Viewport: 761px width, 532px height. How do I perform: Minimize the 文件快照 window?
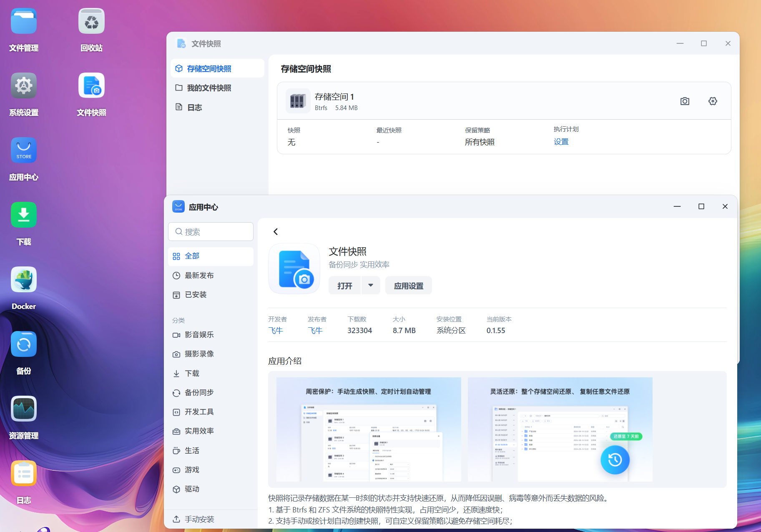pyautogui.click(x=680, y=43)
